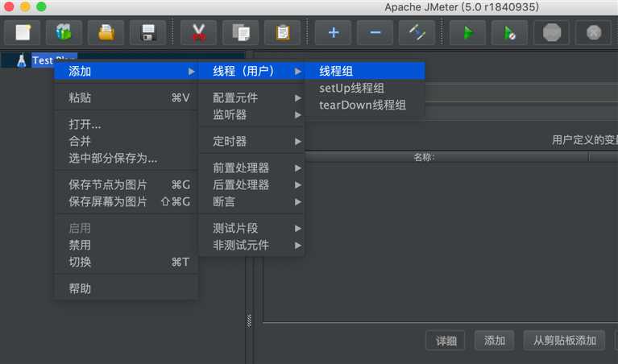Expand the 测试片段 submenu
This screenshot has height=364, width=618.
[251, 228]
